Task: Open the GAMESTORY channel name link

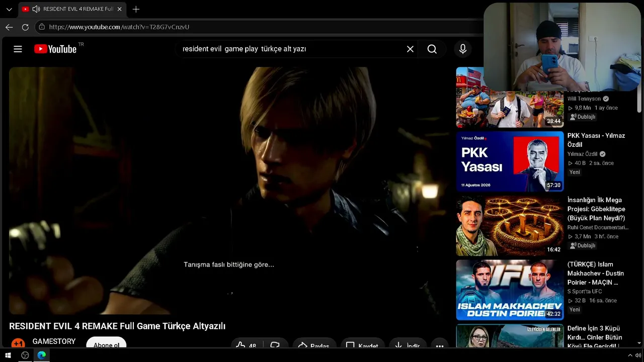Action: [54, 341]
